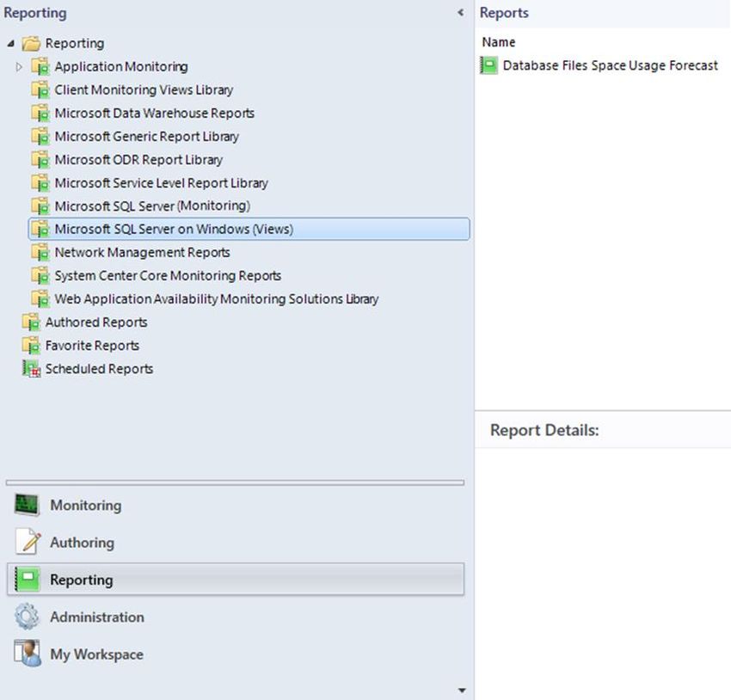Select Scheduled Reports in the tree
Image resolution: width=731 pixels, height=700 pixels.
[x=99, y=369]
